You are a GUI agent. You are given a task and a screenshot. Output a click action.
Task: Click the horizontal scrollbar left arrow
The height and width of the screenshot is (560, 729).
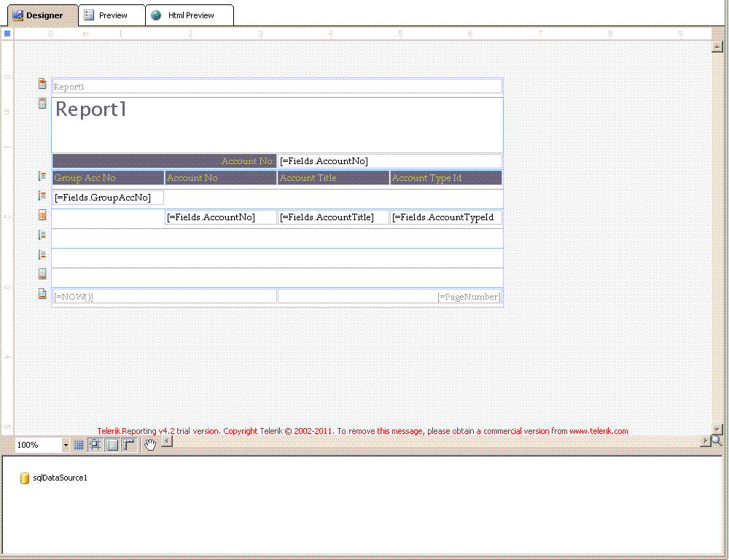tap(167, 441)
